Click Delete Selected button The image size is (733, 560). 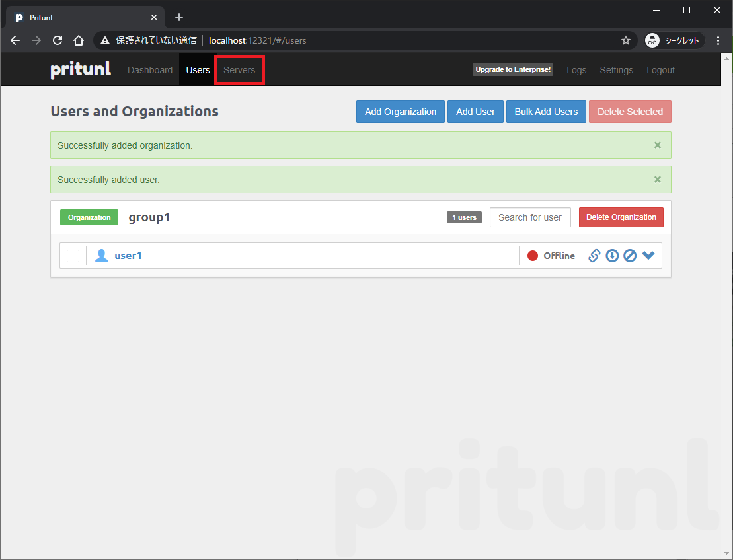tap(630, 112)
